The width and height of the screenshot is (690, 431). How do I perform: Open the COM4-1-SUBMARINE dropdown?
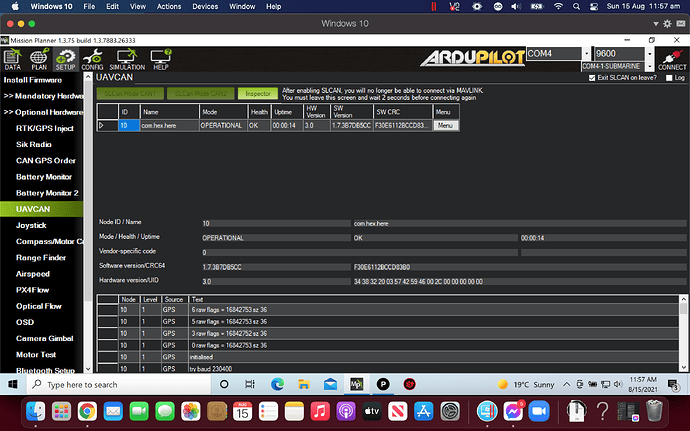[650, 66]
